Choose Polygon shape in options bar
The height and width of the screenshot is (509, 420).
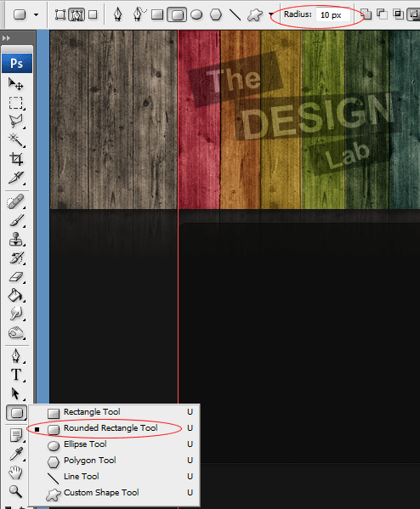coord(216,14)
